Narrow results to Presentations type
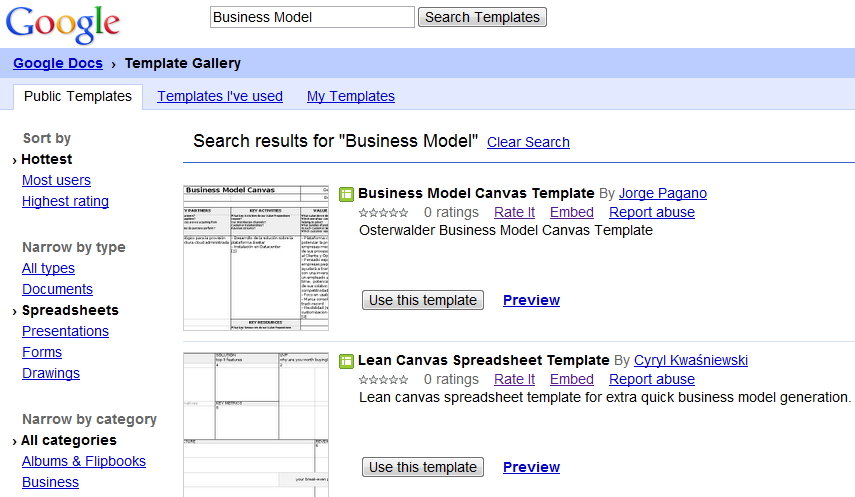 (65, 331)
